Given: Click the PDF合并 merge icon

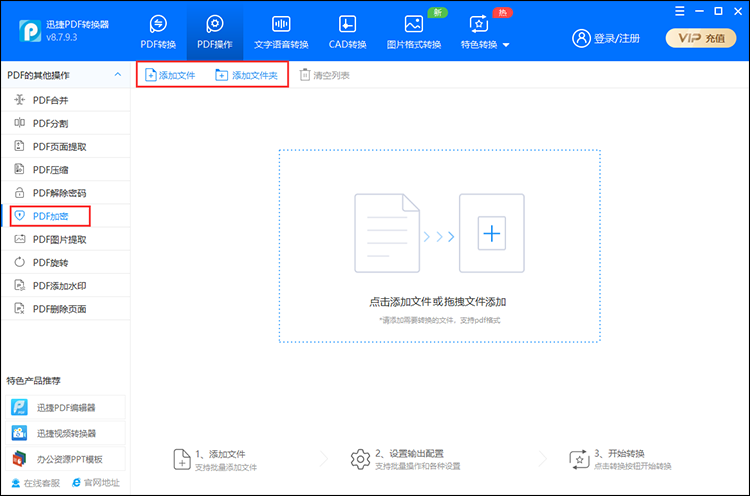Looking at the screenshot, I should (20, 99).
